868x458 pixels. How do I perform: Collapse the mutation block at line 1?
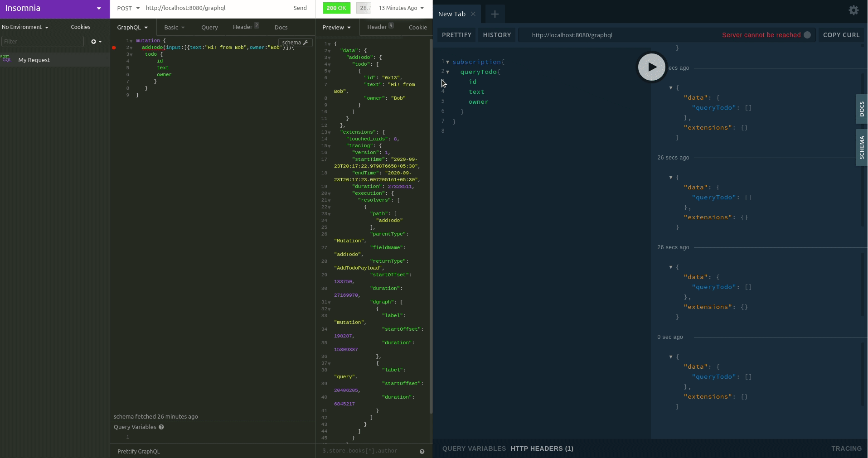pyautogui.click(x=131, y=41)
